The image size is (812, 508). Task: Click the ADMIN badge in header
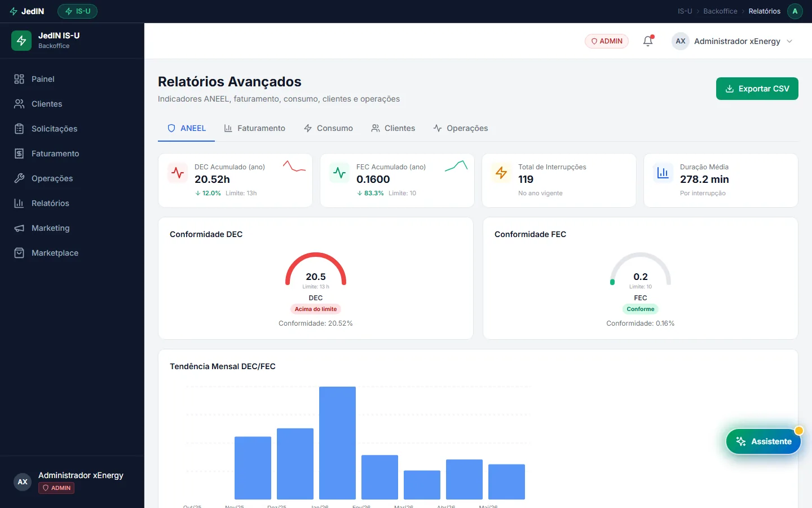point(607,41)
